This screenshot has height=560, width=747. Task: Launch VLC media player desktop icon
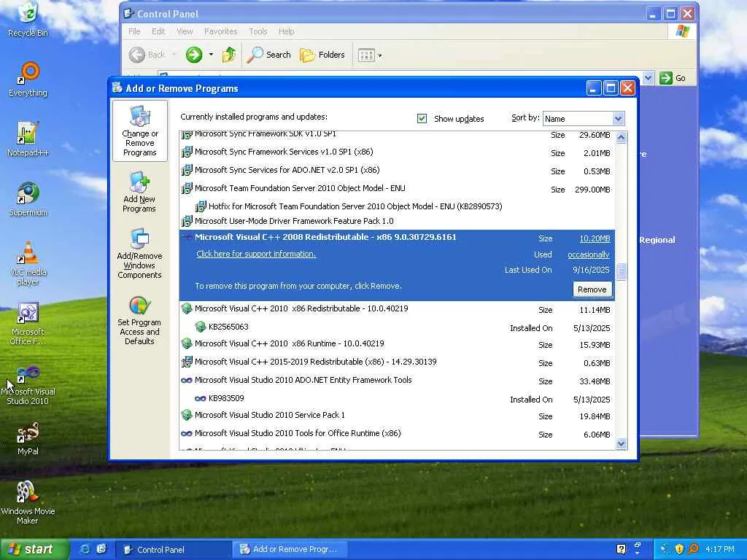[x=28, y=264]
